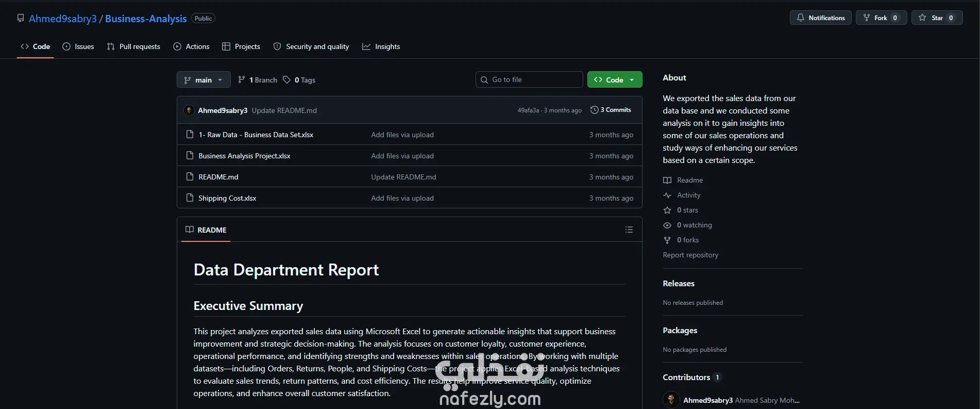Open the Projects tab

tap(241, 46)
